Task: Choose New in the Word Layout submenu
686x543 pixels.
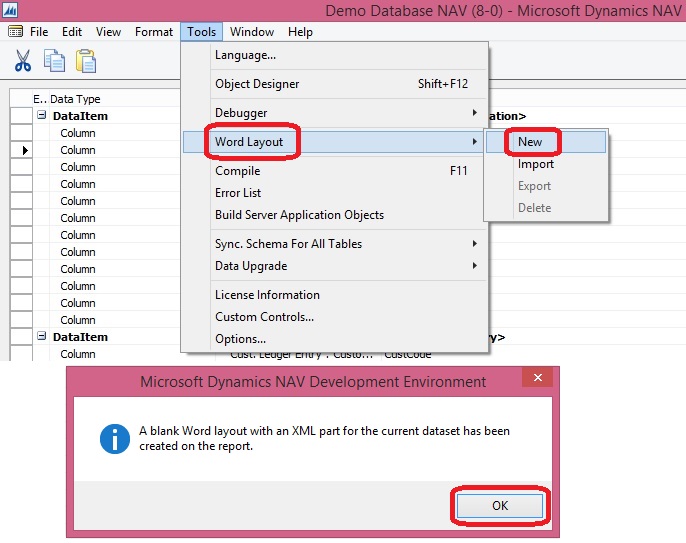Action: click(530, 142)
